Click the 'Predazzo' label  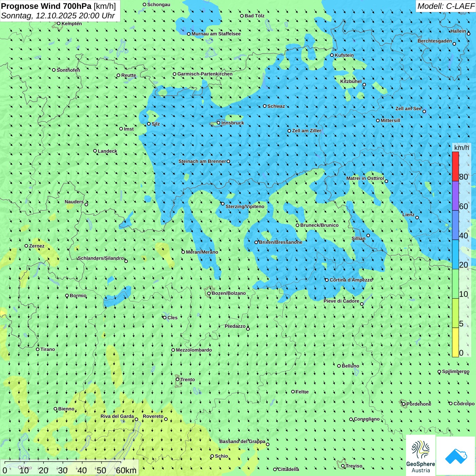[235, 326]
